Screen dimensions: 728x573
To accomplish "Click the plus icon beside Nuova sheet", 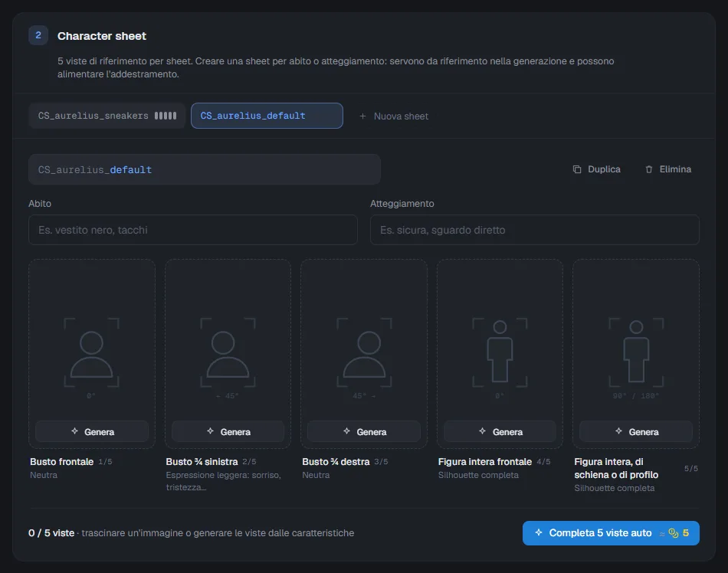I will [x=362, y=116].
